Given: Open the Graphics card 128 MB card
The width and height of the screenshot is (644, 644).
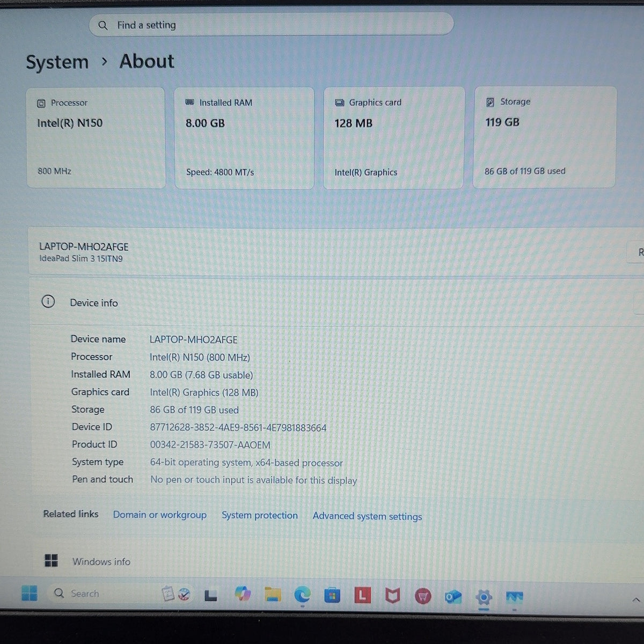Looking at the screenshot, I should (x=393, y=138).
